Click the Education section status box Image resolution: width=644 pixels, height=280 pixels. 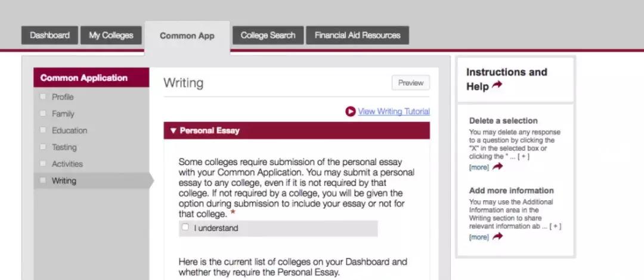[42, 130]
